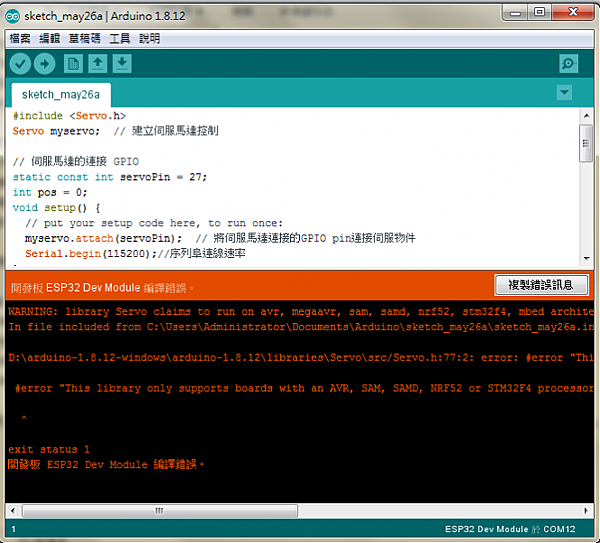The width and height of the screenshot is (600, 543).
Task: Open the 工具 (Tools) menu
Action: (120, 38)
